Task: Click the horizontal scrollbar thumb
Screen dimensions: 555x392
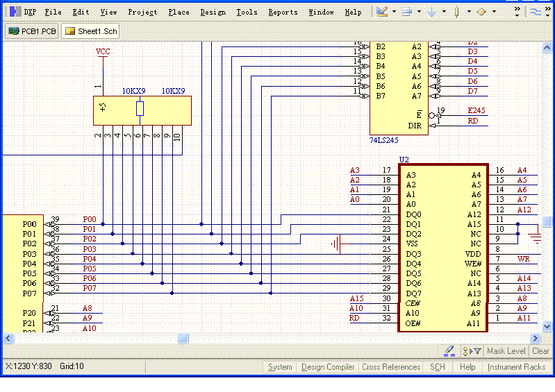Action: (x=183, y=338)
